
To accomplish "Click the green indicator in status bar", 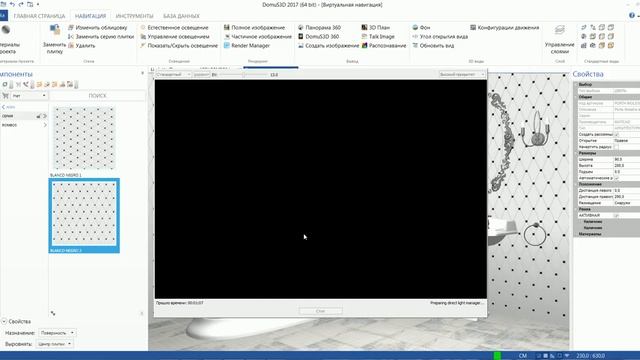I will tap(497, 356).
